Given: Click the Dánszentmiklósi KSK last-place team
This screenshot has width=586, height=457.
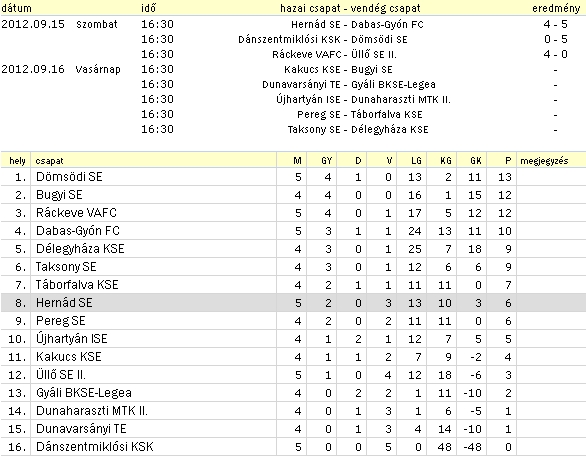Looking at the screenshot, I should (x=95, y=447).
